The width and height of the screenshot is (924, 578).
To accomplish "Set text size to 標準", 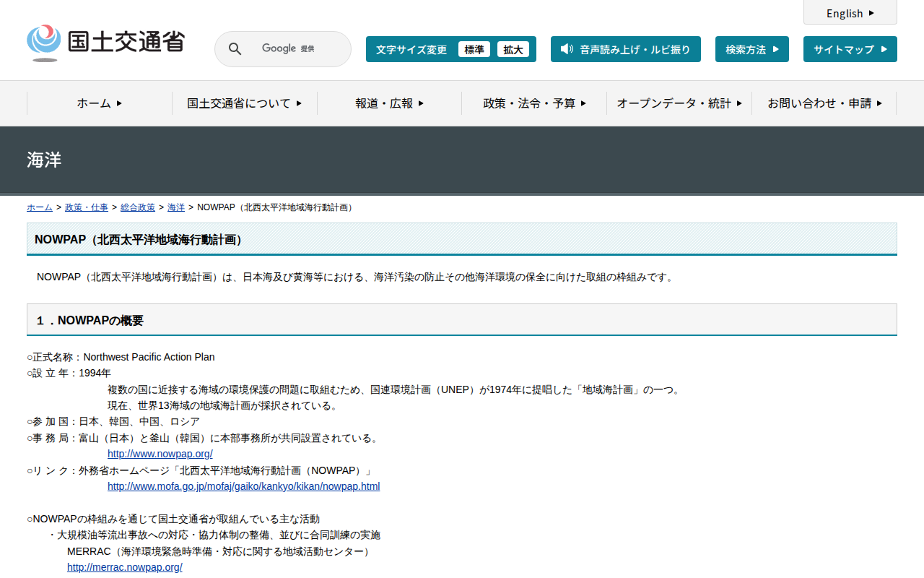I will coord(474,49).
